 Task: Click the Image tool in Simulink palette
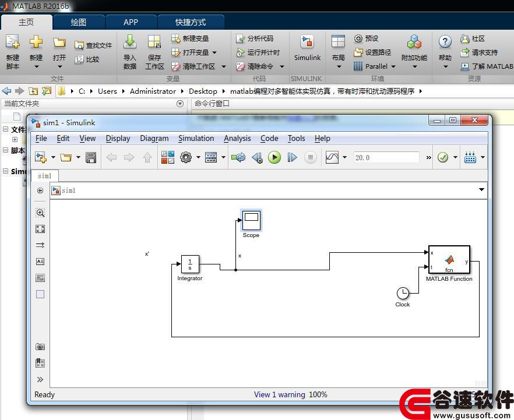click(40, 278)
